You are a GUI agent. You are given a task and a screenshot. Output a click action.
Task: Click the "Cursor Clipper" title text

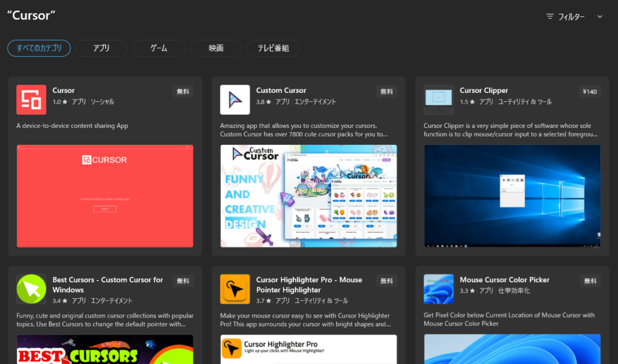(x=484, y=91)
